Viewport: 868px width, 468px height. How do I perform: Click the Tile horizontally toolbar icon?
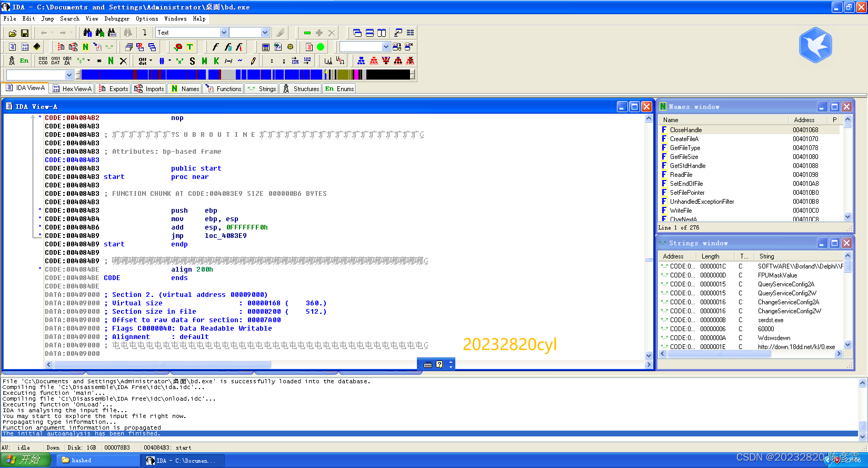[370, 33]
